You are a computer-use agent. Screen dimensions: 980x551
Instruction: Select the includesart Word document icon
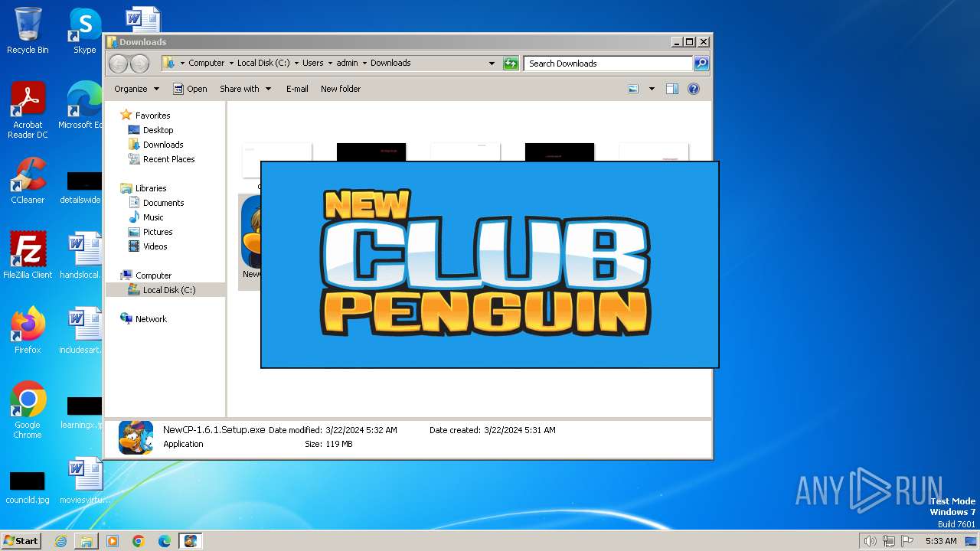point(81,331)
